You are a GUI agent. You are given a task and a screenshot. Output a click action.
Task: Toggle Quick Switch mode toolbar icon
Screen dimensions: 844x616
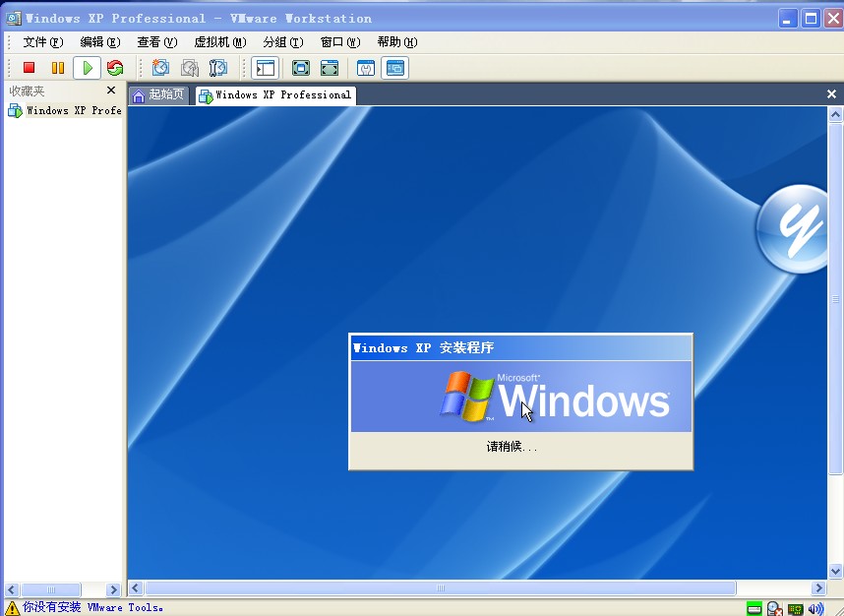[x=330, y=68]
